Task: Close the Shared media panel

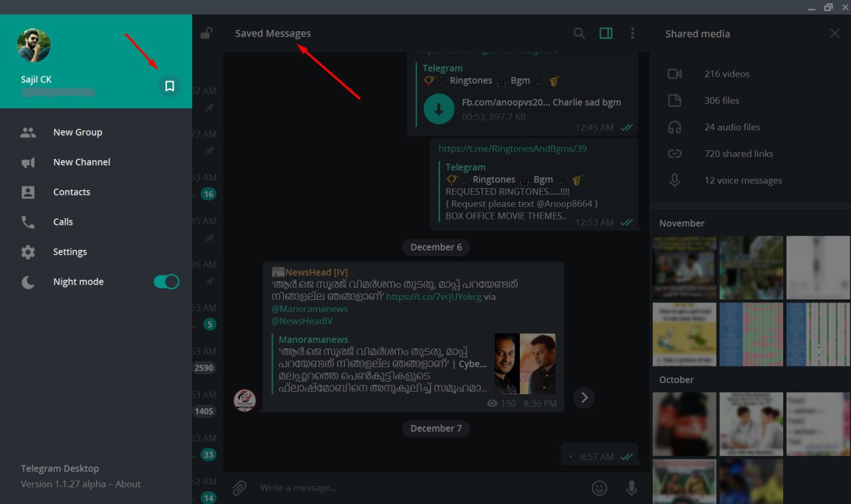Action: pos(835,33)
